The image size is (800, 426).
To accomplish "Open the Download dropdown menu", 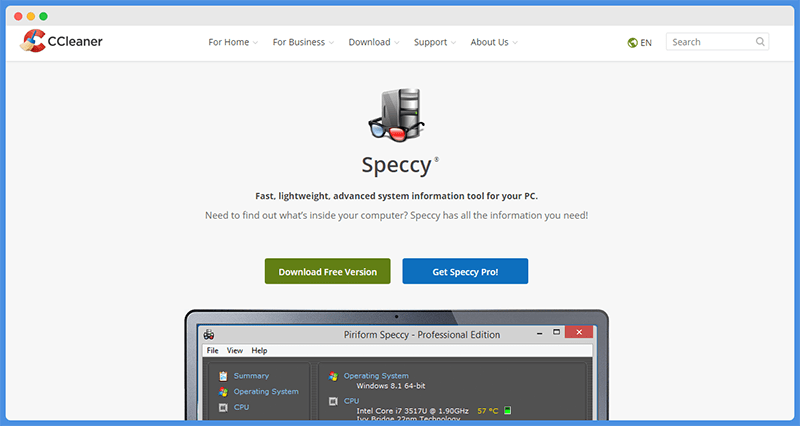I will click(374, 42).
